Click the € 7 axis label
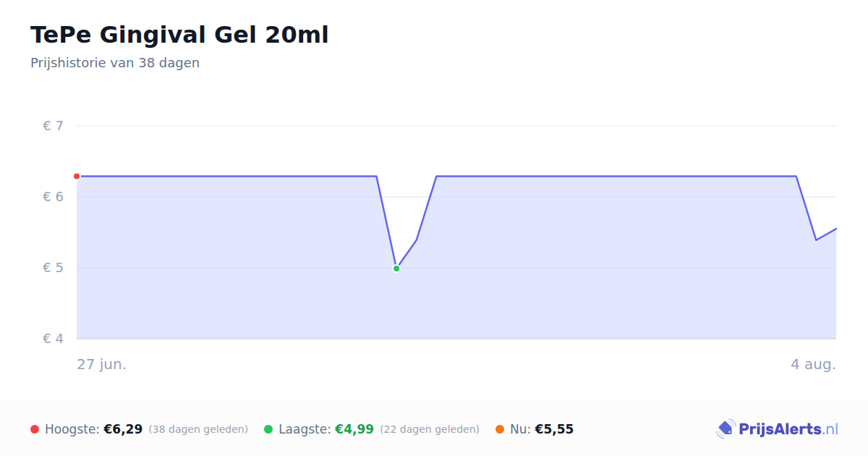 (x=54, y=126)
